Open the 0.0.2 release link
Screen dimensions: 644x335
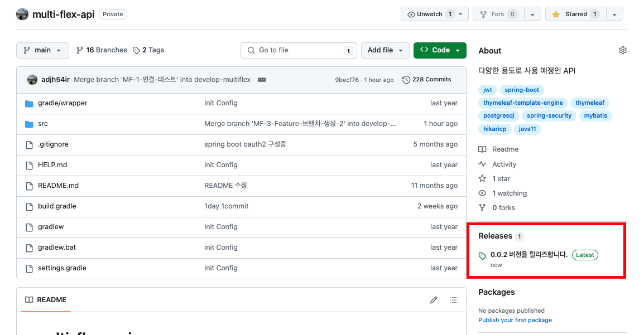click(x=529, y=255)
